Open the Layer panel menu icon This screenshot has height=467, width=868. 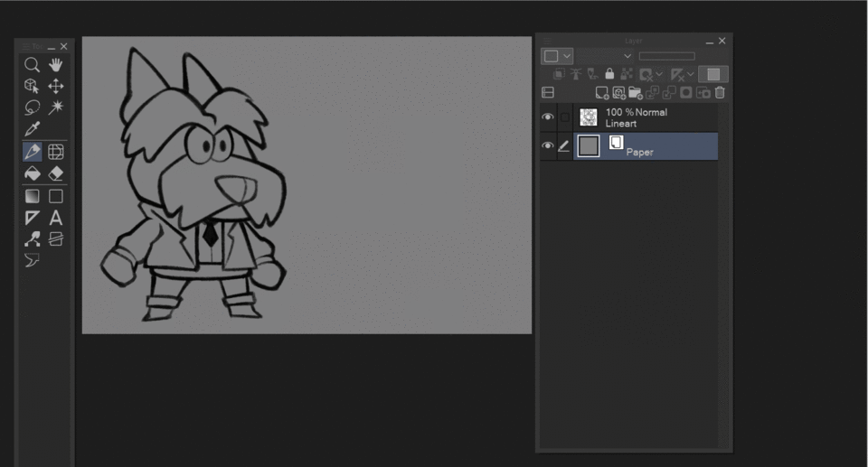tap(547, 41)
